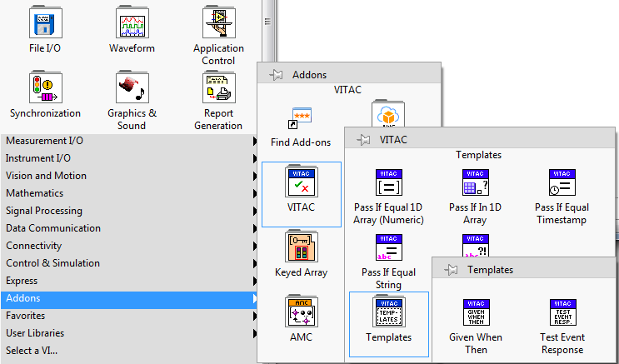Expand the Vision and Motion category
Image resolution: width=619 pixels, height=364 pixels.
click(128, 176)
